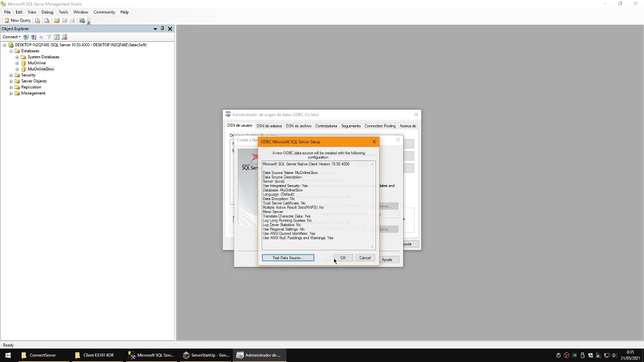Viewport: 644px width, 362px height.
Task: Collapse the DESKTOP-N2QF46E server node
Action: pos(5,45)
